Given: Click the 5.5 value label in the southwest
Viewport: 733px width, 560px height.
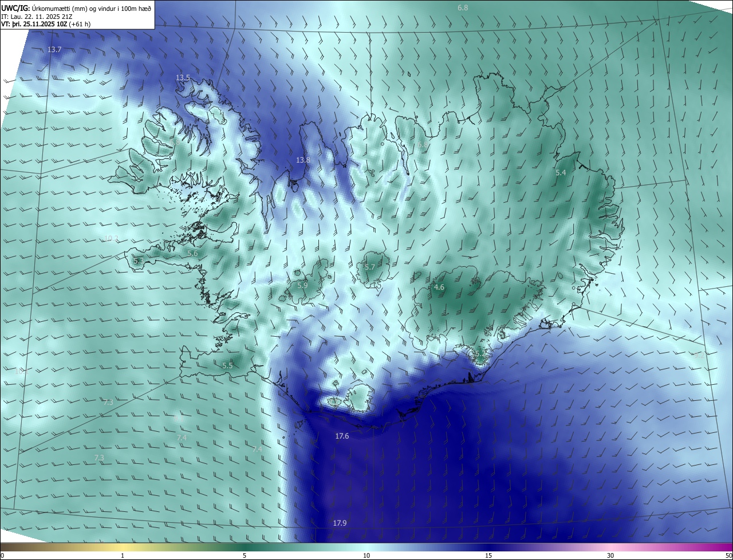Looking at the screenshot, I should [x=227, y=365].
